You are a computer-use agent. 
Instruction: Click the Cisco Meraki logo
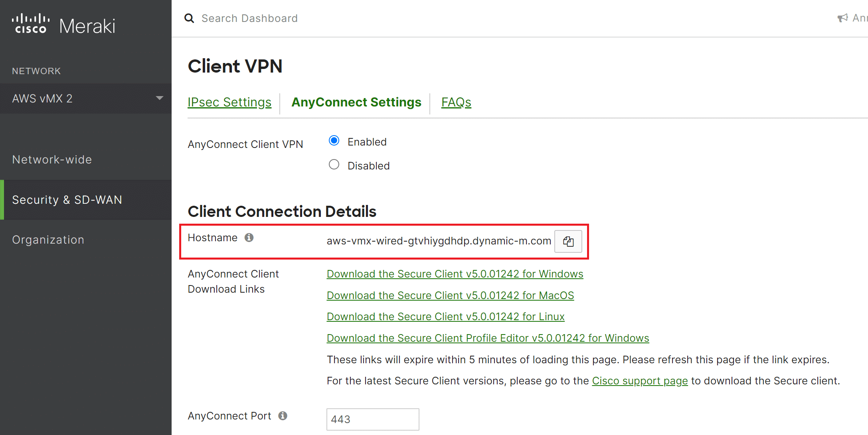(x=64, y=25)
